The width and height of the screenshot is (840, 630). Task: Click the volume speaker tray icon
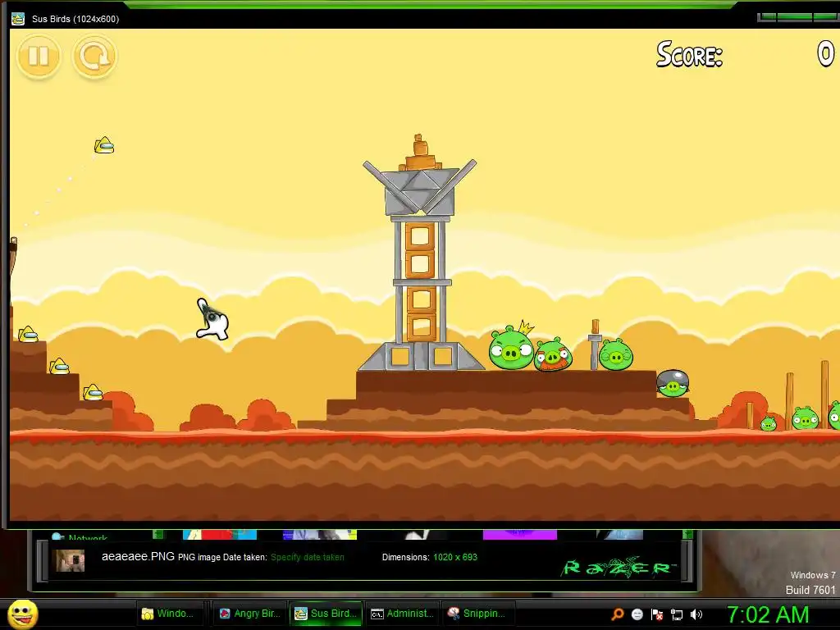click(696, 614)
